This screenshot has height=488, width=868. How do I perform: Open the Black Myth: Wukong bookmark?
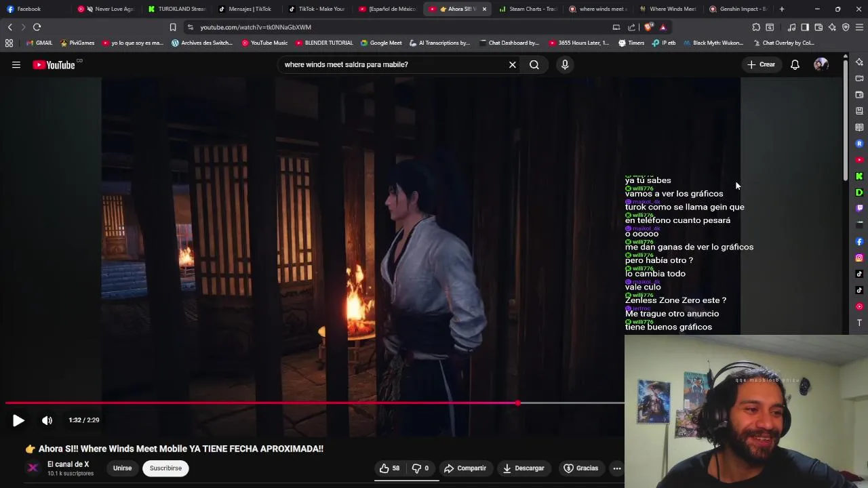(x=713, y=43)
